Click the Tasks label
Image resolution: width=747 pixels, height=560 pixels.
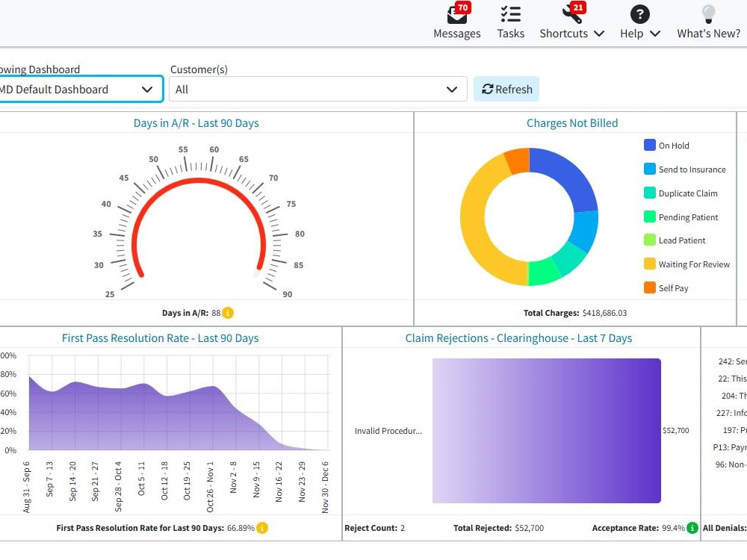pos(511,34)
